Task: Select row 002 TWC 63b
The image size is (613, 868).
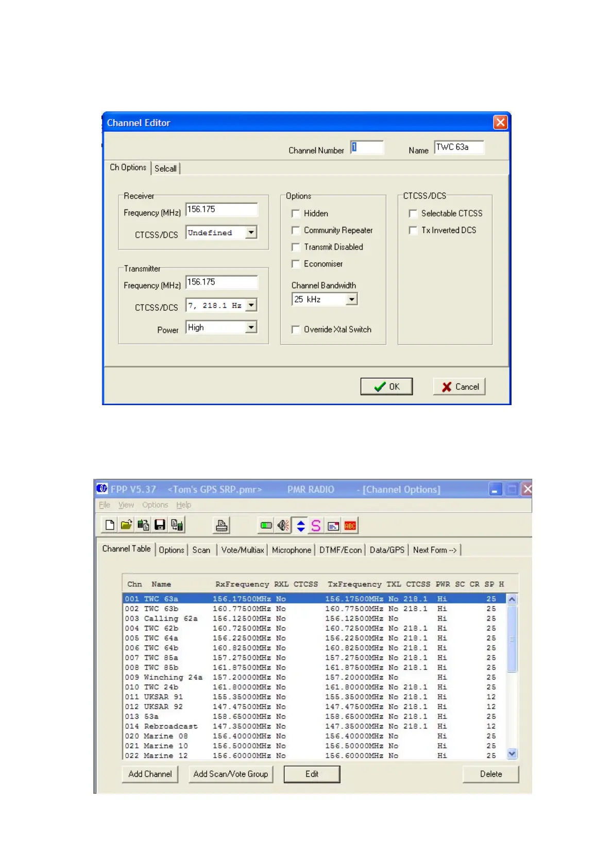Action: point(315,609)
